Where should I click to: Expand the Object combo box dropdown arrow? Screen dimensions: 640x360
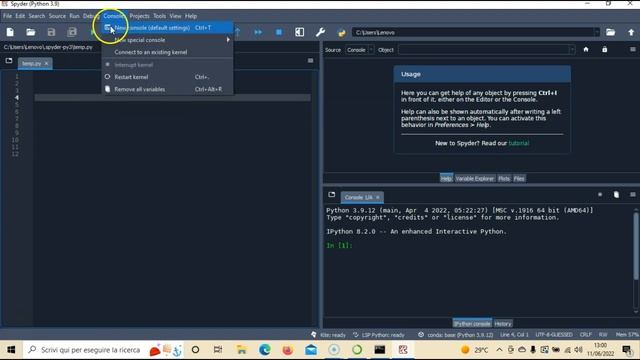coord(571,50)
